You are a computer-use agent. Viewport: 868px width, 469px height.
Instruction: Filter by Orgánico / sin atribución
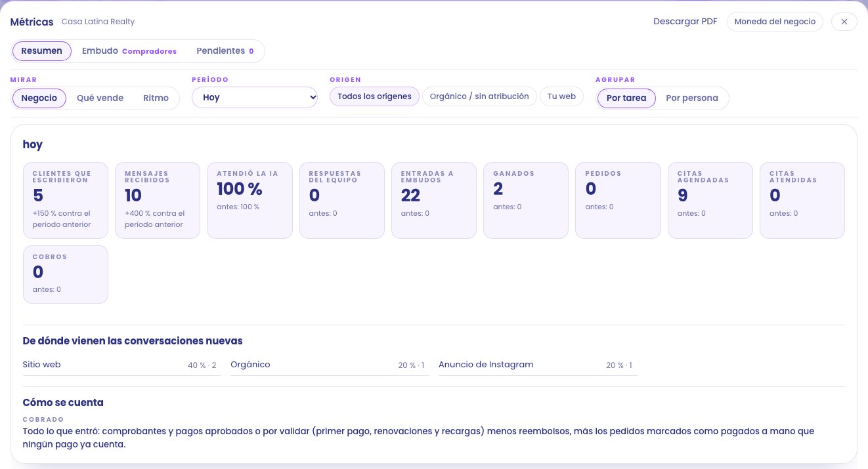479,96
